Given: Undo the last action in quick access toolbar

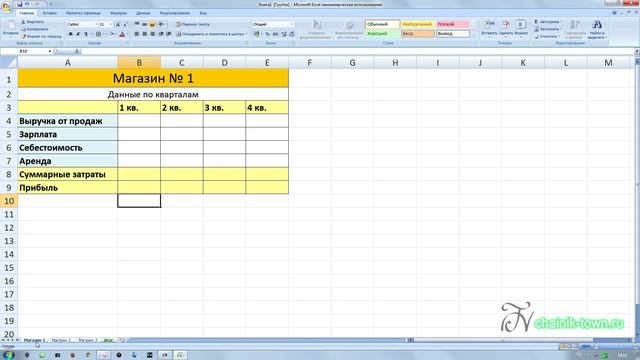Looking at the screenshot, I should coord(27,4).
